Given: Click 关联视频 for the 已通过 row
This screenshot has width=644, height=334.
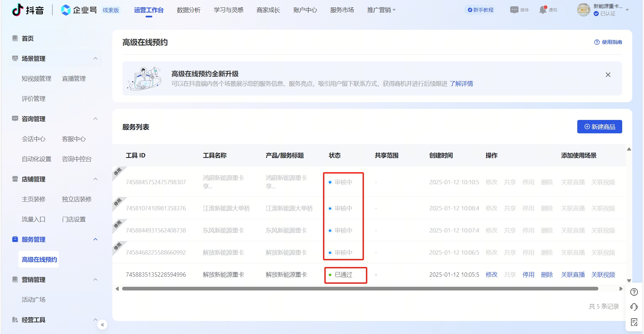Looking at the screenshot, I should [x=603, y=275].
